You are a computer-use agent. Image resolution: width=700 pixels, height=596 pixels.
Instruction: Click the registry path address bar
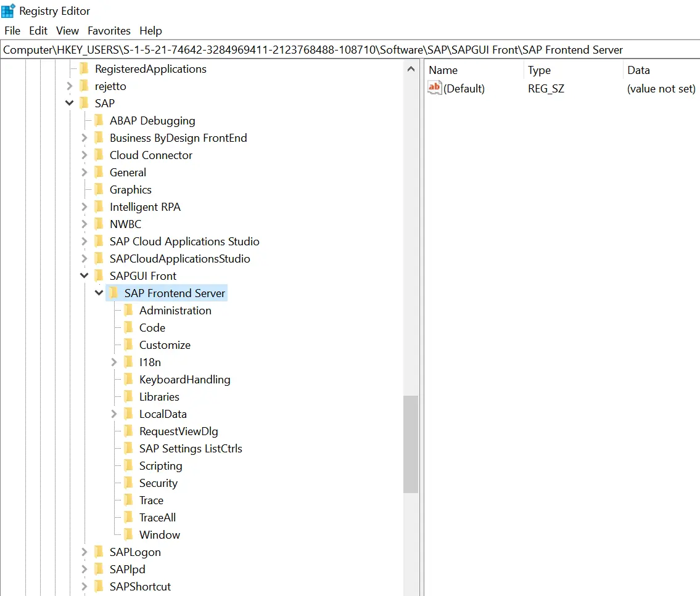point(350,49)
